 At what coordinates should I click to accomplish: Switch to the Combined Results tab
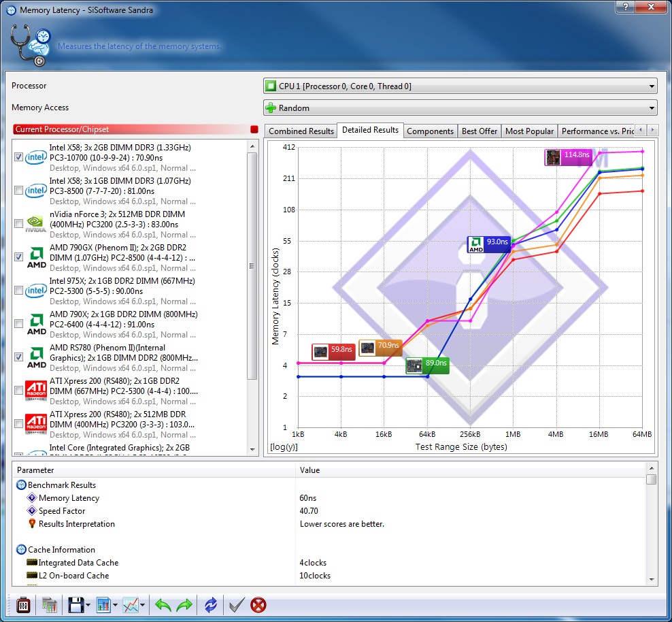301,131
